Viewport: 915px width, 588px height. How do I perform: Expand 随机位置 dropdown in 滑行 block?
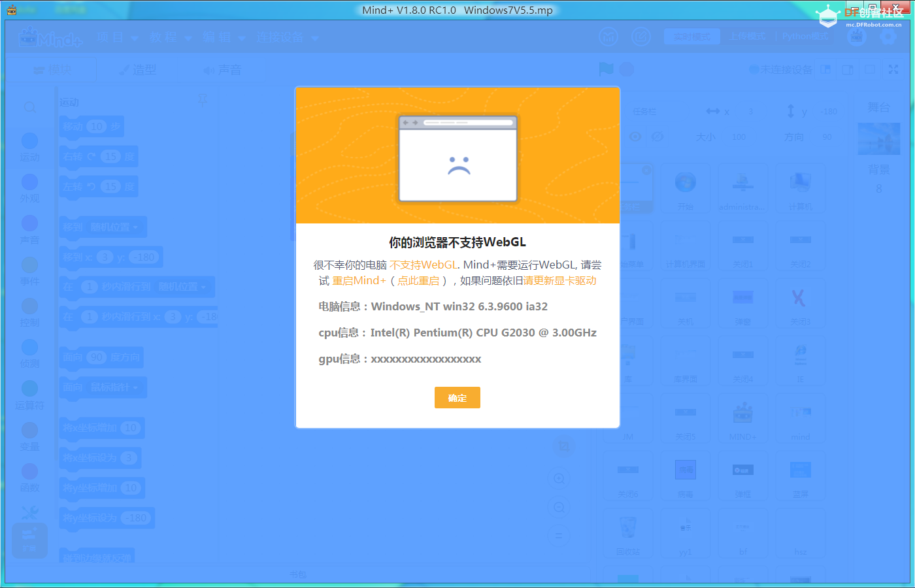pyautogui.click(x=182, y=287)
